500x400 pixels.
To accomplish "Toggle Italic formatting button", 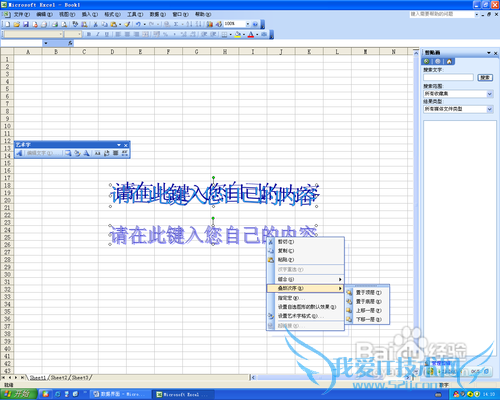I will (98, 34).
